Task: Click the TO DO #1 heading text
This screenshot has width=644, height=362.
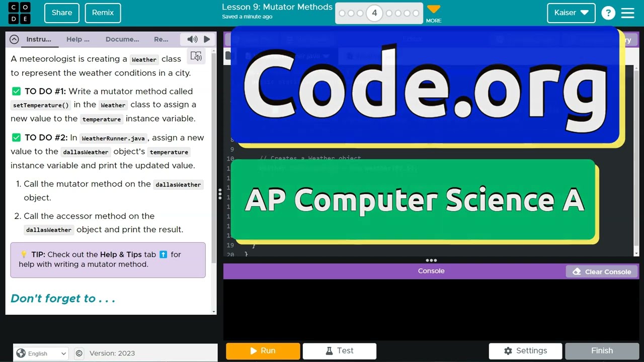Action: pos(45,91)
